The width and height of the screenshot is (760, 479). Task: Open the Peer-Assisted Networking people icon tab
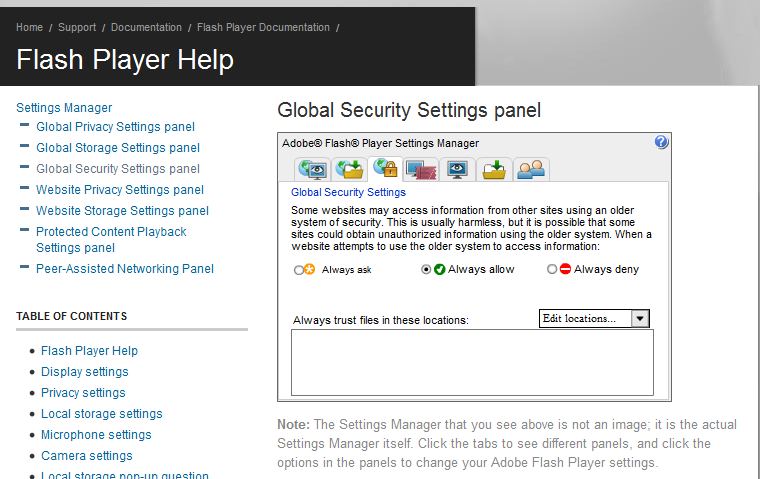click(x=531, y=169)
